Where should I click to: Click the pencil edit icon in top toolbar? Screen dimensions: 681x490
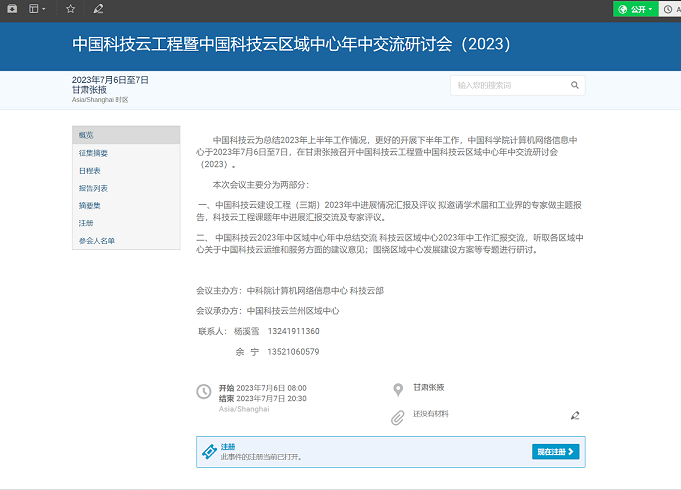coord(98,9)
